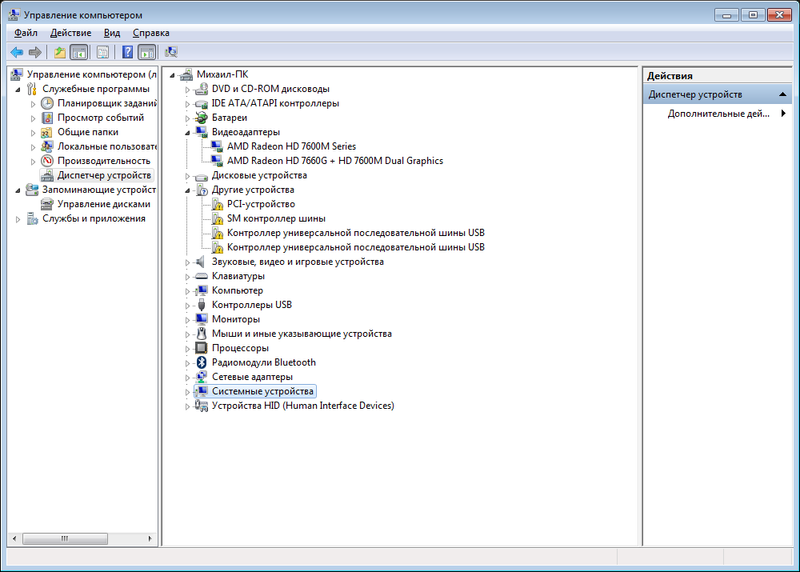The image size is (800, 572).
Task: Click the Properties sheet toolbar icon
Action: [x=102, y=52]
